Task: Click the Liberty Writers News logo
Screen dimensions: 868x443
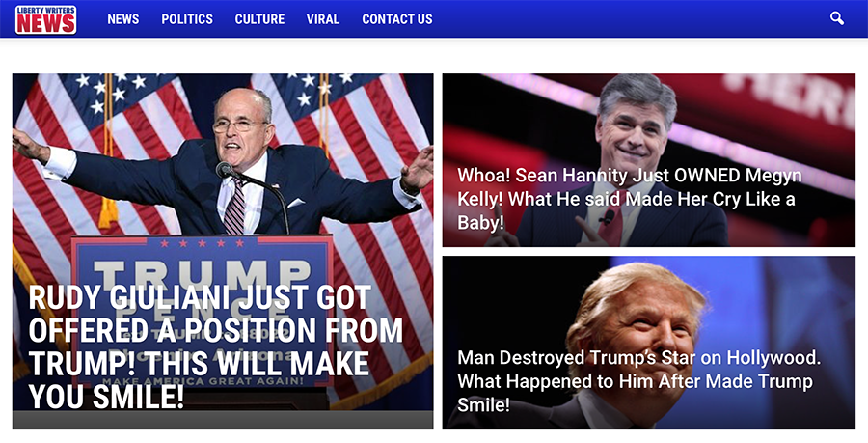Action: click(x=46, y=19)
